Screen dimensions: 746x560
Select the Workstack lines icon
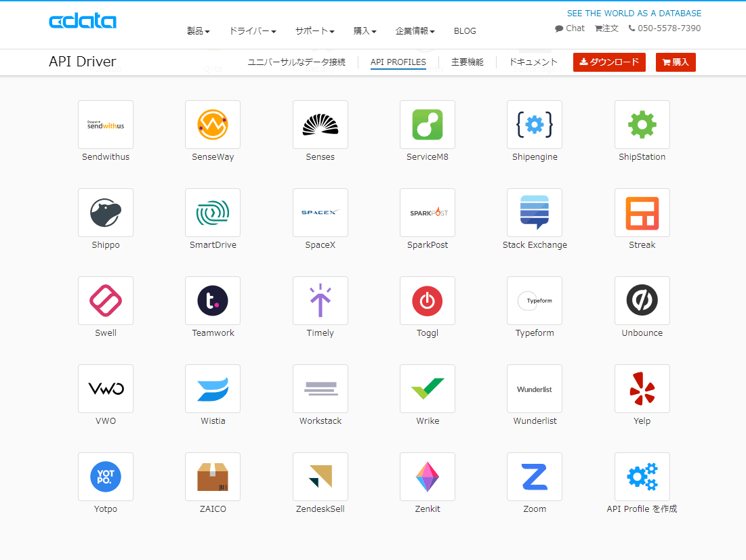pyautogui.click(x=320, y=389)
